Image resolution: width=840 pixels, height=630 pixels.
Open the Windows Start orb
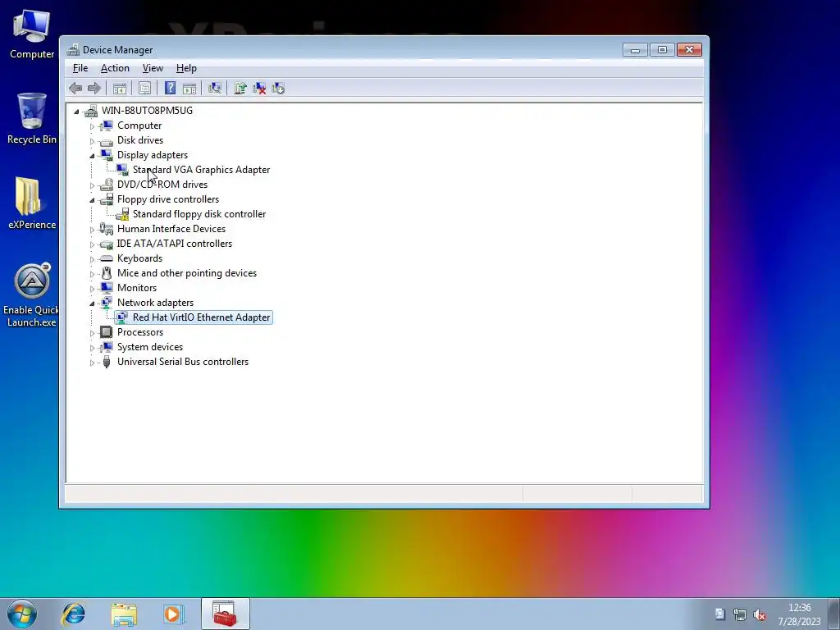[x=22, y=614]
